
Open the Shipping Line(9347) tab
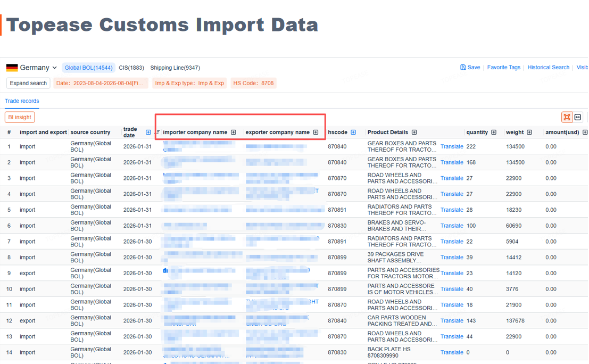175,68
